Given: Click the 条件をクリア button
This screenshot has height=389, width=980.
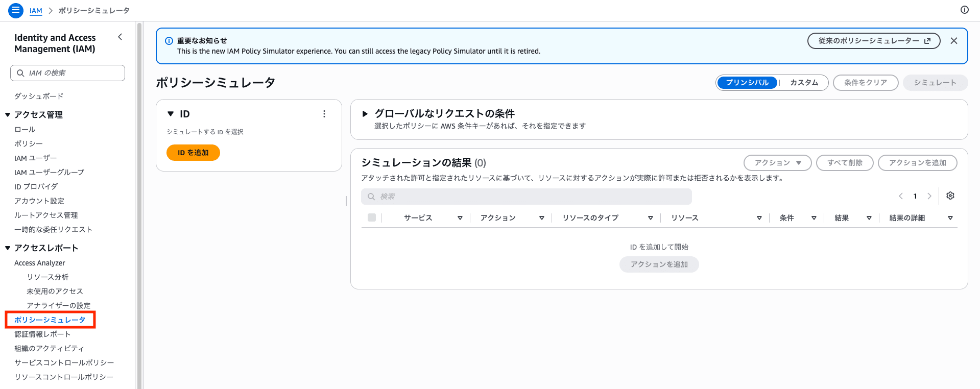Looking at the screenshot, I should tap(866, 83).
